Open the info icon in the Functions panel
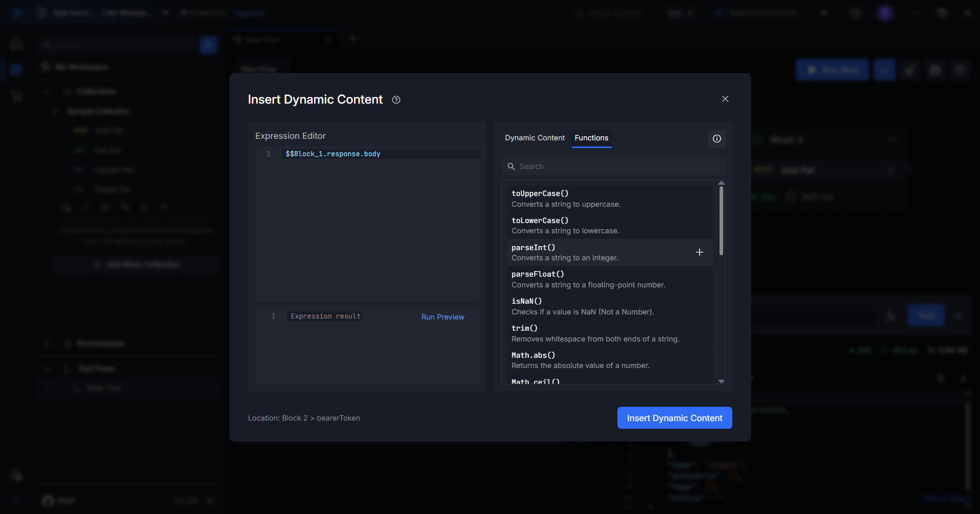Image resolution: width=980 pixels, height=514 pixels. click(x=716, y=139)
